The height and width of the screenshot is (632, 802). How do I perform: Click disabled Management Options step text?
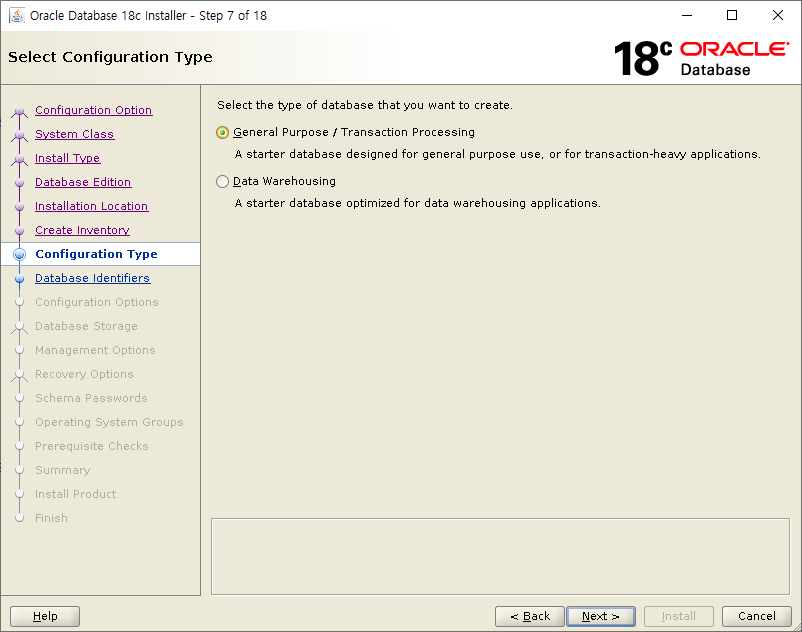95,350
